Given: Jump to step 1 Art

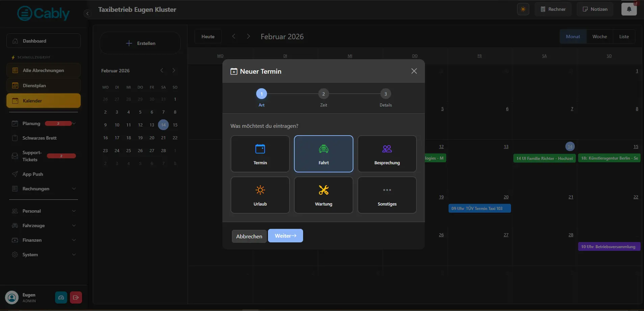Looking at the screenshot, I should 261,94.
